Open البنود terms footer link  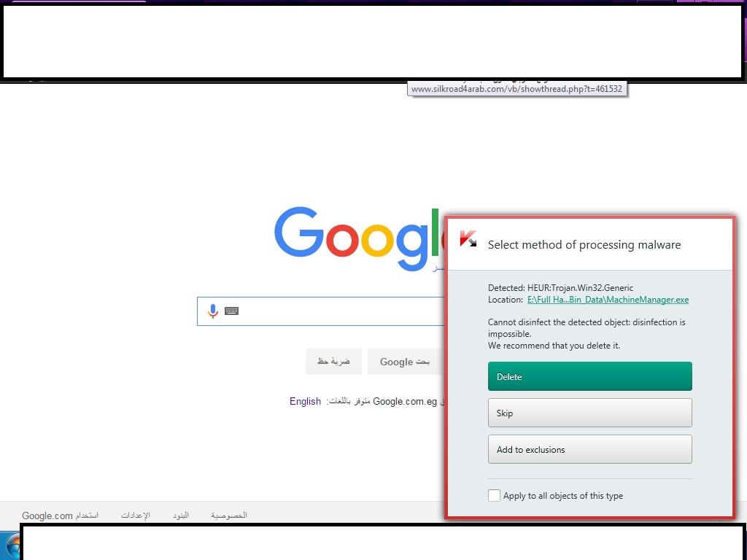coord(181,516)
